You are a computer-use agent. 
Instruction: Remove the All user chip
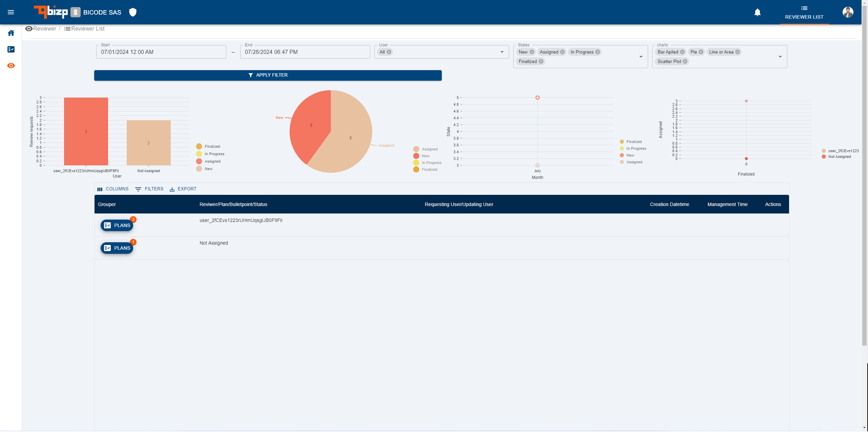click(389, 52)
